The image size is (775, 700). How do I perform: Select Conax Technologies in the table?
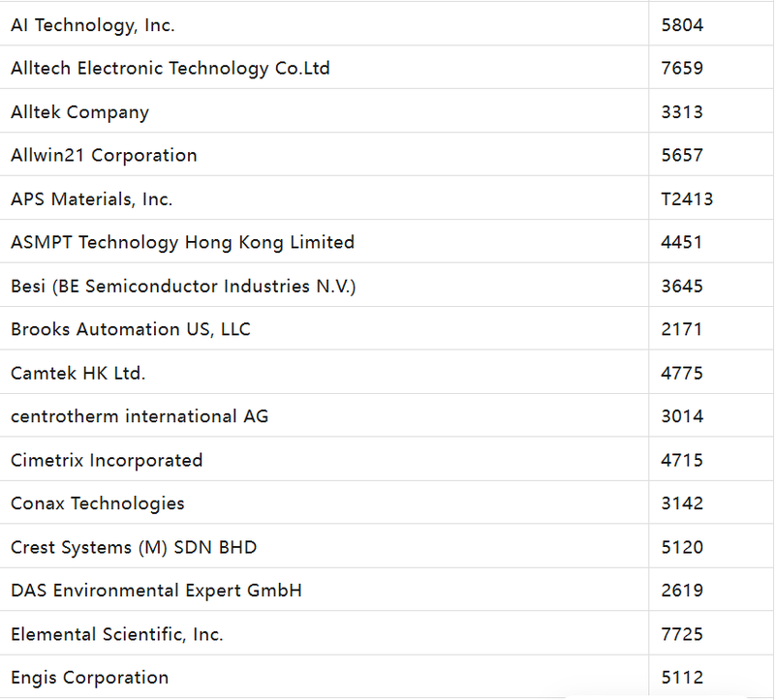tap(98, 504)
